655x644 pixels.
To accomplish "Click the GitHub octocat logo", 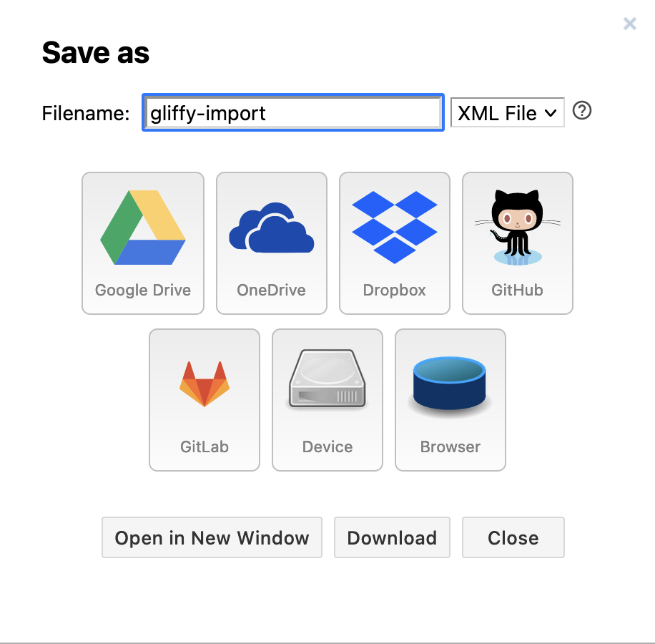I will (x=516, y=225).
